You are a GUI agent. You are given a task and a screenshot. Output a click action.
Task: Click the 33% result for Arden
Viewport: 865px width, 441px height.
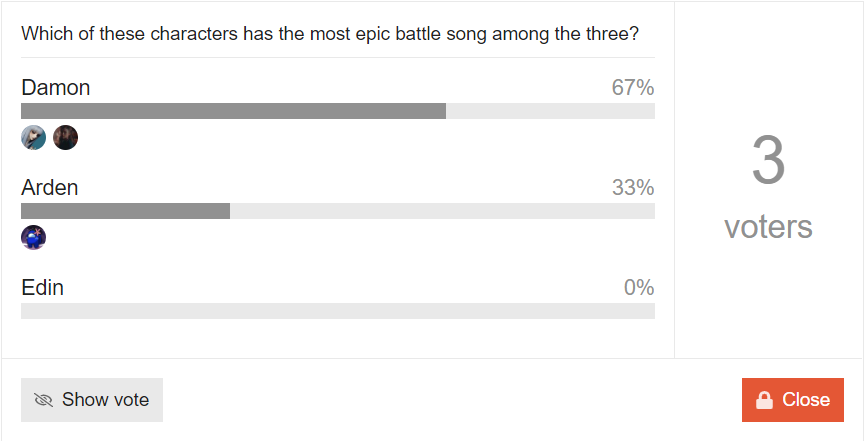tap(632, 187)
